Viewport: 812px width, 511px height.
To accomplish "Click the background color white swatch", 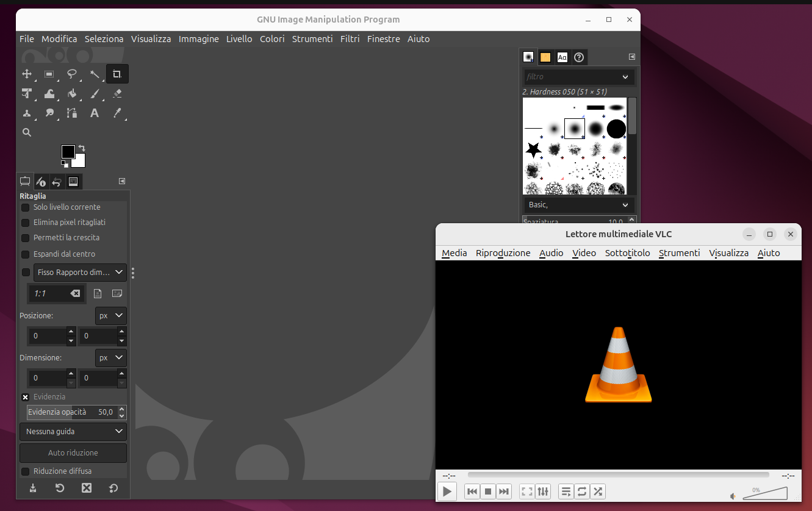I will point(79,162).
